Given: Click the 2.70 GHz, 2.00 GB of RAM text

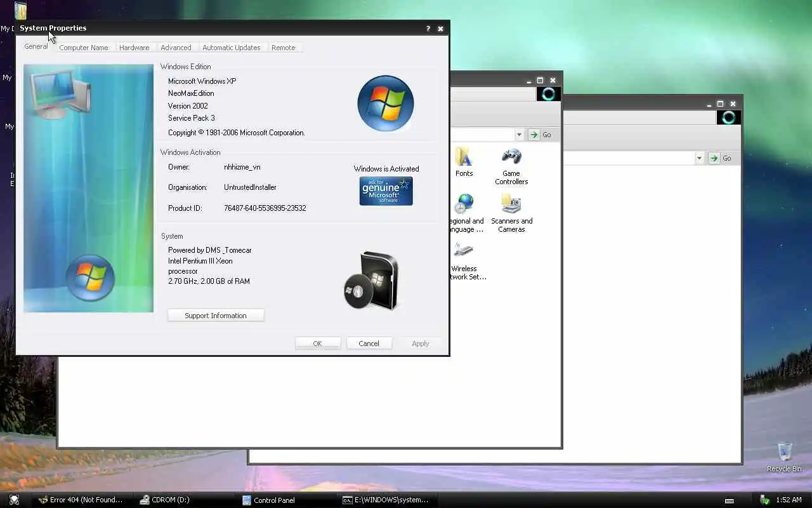Looking at the screenshot, I should point(209,281).
